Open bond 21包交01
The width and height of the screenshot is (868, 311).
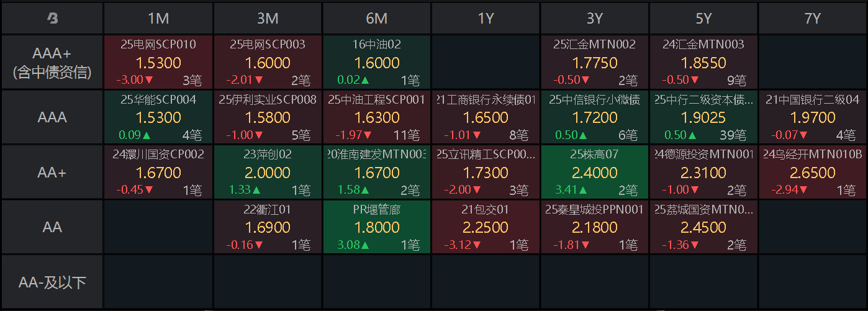pos(486,209)
